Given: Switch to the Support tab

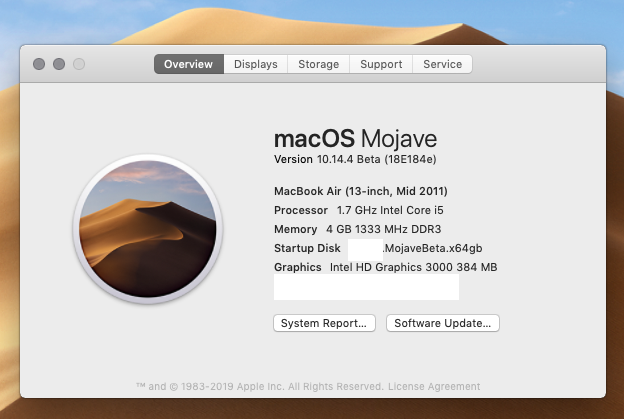Looking at the screenshot, I should coord(381,64).
